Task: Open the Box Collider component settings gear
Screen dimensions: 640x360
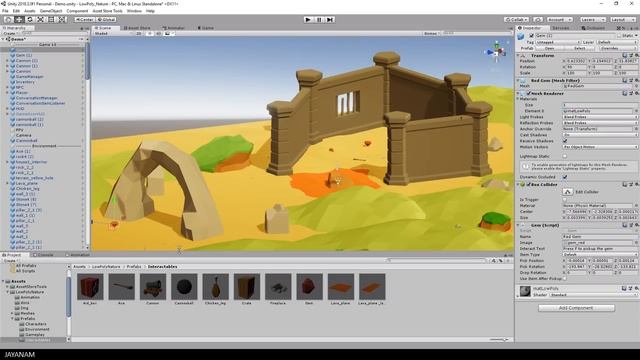Action: pos(636,184)
